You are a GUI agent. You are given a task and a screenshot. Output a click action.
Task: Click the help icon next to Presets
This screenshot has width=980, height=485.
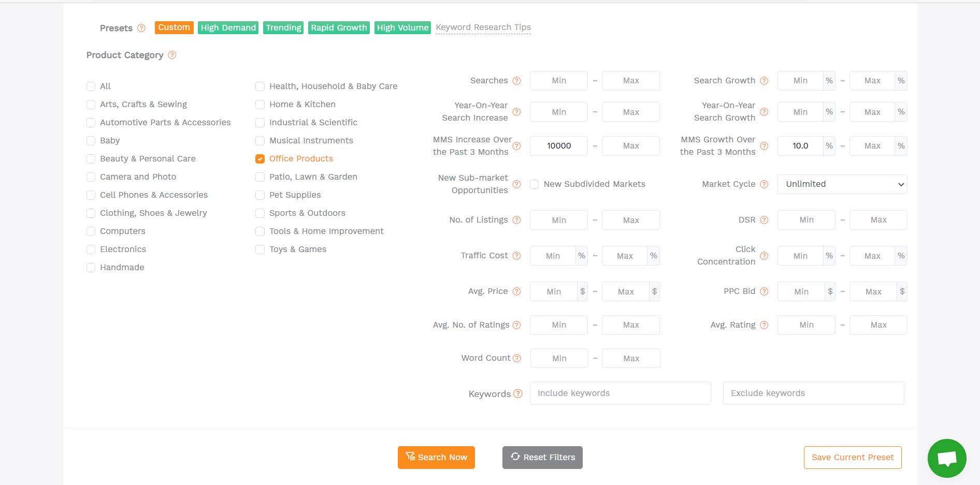(x=141, y=28)
